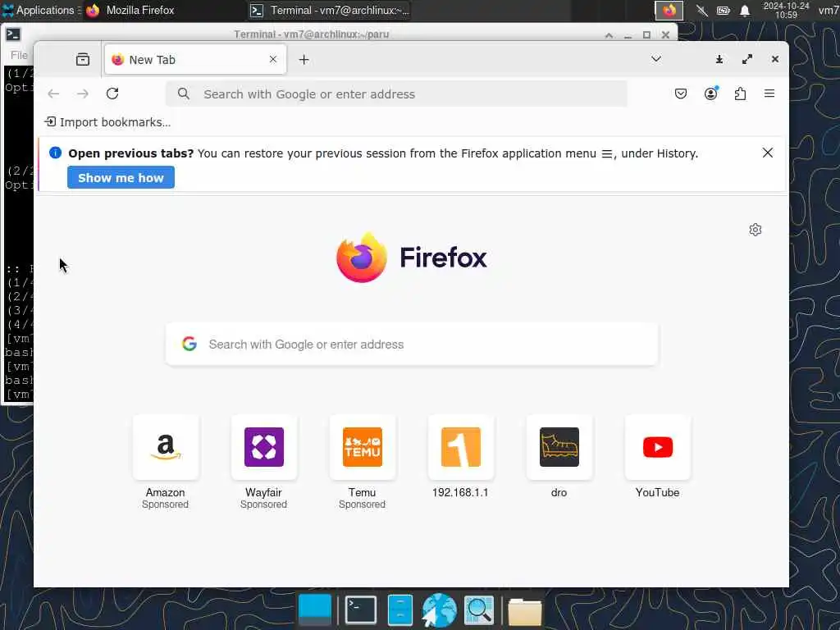Click the search magnifier in address bar

pyautogui.click(x=183, y=94)
